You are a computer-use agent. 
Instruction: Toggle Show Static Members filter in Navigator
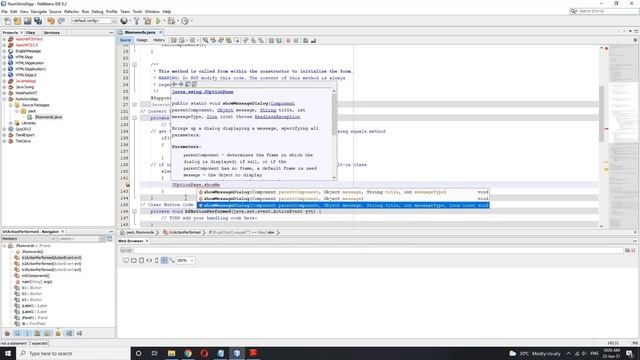coord(27,333)
